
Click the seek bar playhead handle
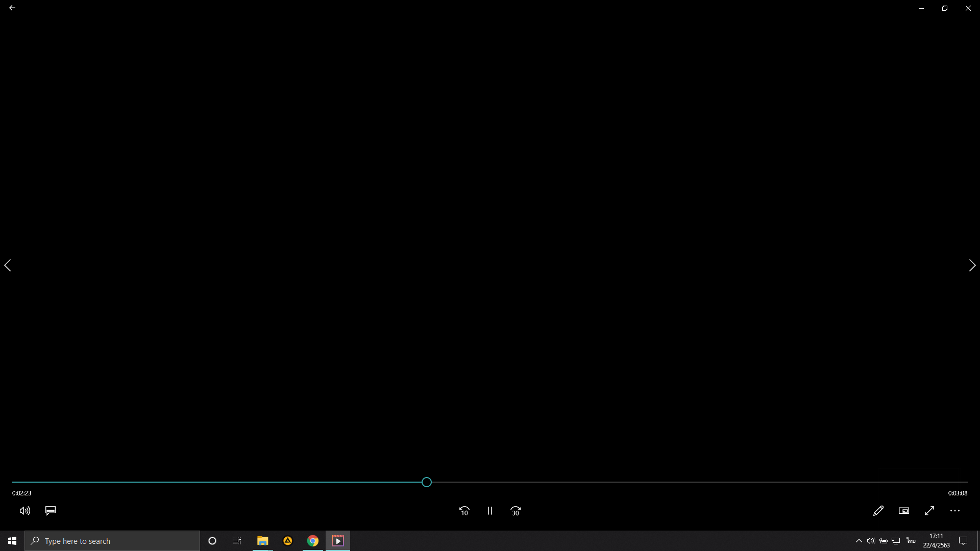pos(427,482)
